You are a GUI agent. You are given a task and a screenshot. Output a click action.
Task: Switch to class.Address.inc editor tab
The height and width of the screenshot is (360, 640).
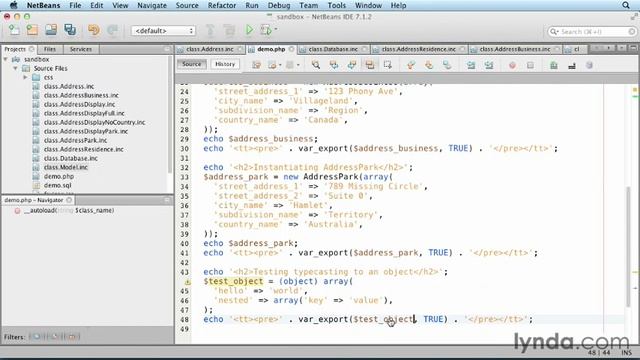[209, 49]
